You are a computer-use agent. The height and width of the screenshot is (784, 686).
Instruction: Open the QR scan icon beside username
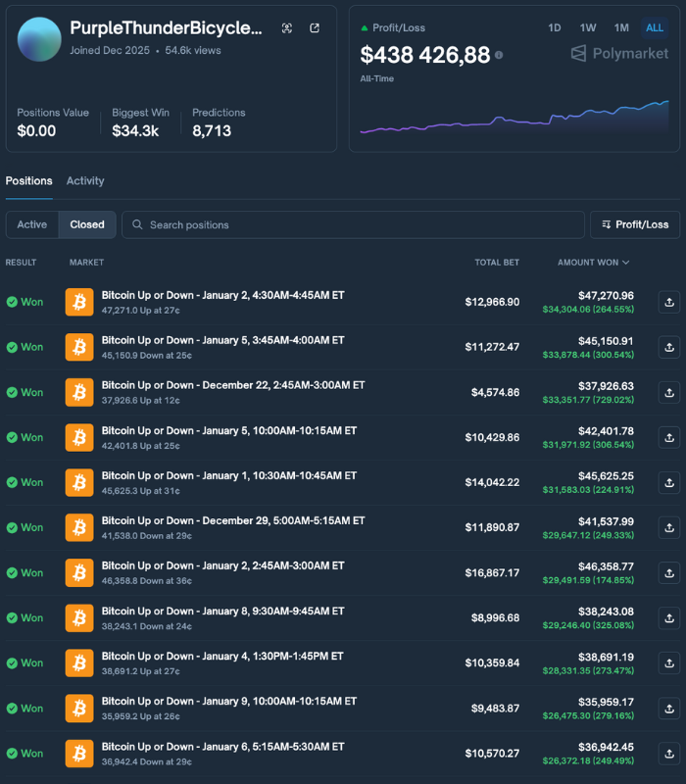click(287, 28)
